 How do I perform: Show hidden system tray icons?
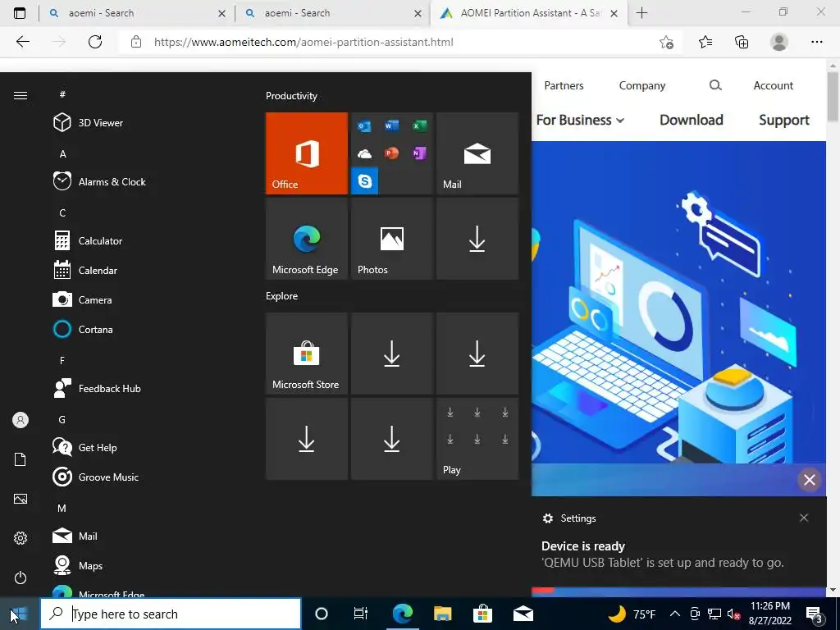coord(675,614)
